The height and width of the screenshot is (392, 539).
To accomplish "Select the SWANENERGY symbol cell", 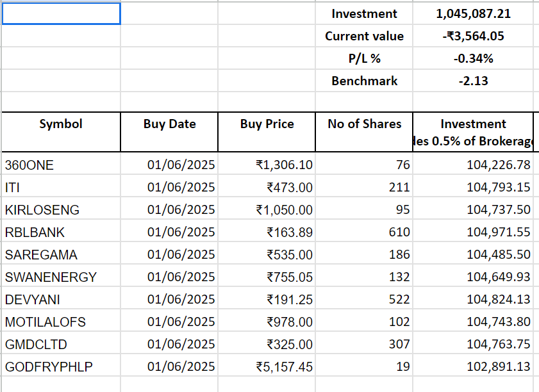I will (x=61, y=277).
